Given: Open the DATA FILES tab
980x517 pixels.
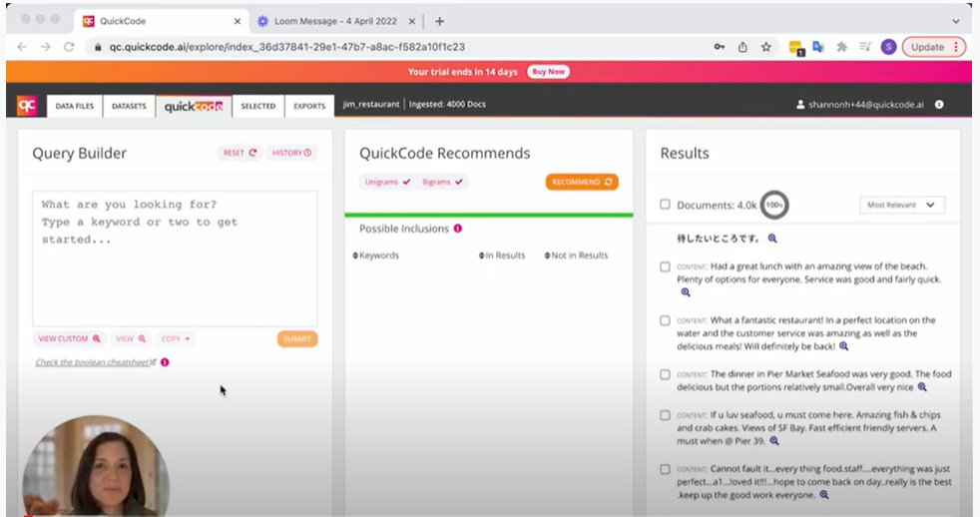Looking at the screenshot, I should [x=75, y=106].
